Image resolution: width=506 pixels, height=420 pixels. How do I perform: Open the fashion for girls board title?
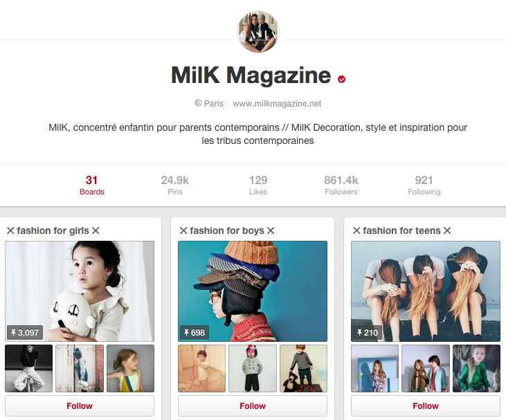[53, 230]
